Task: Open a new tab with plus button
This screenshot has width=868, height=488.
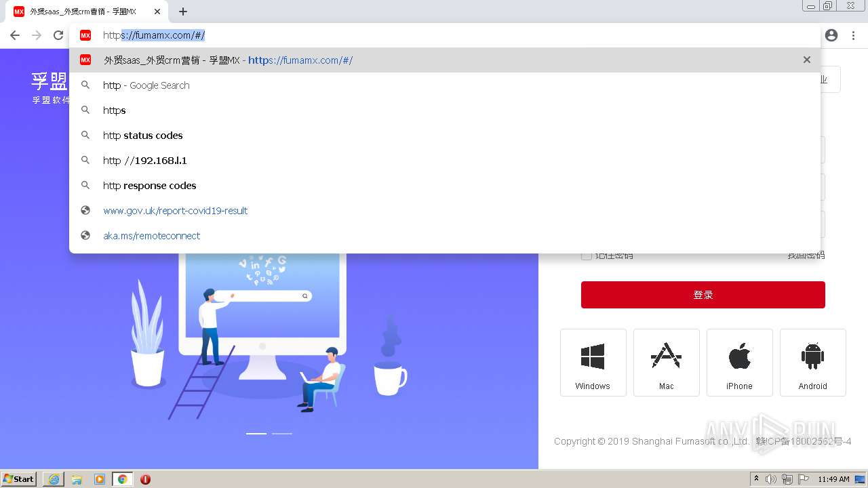Action: tap(183, 12)
